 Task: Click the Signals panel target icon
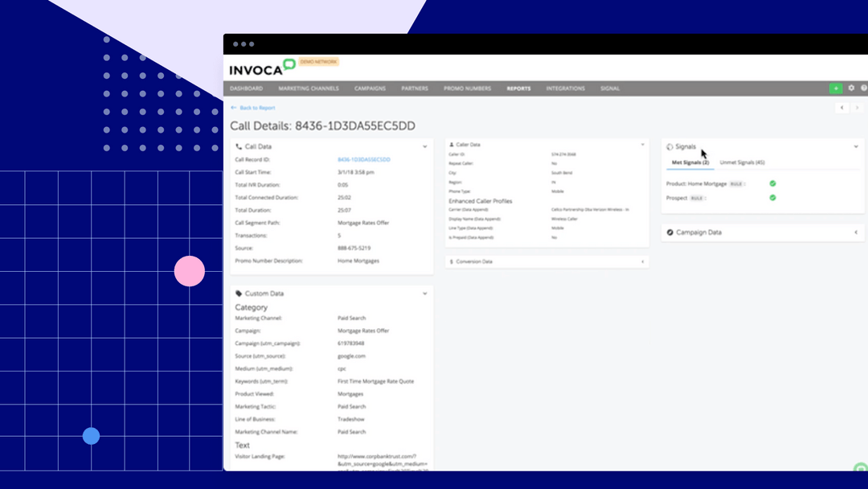[x=669, y=146]
